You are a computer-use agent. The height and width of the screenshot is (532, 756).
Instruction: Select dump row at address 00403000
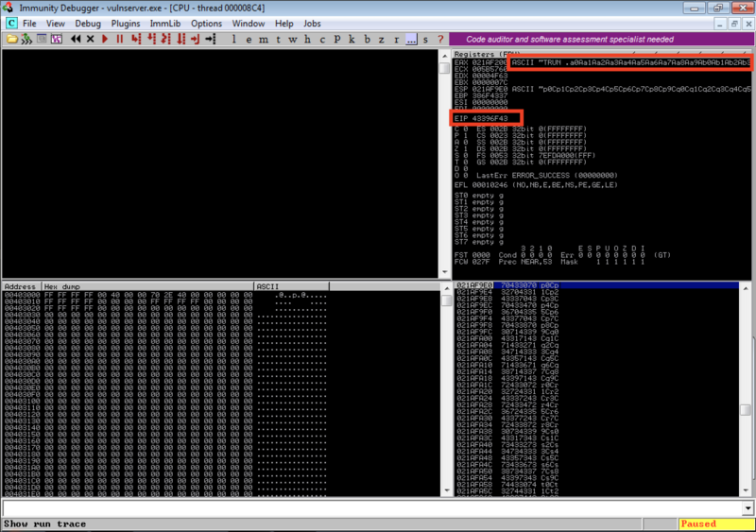point(165,294)
